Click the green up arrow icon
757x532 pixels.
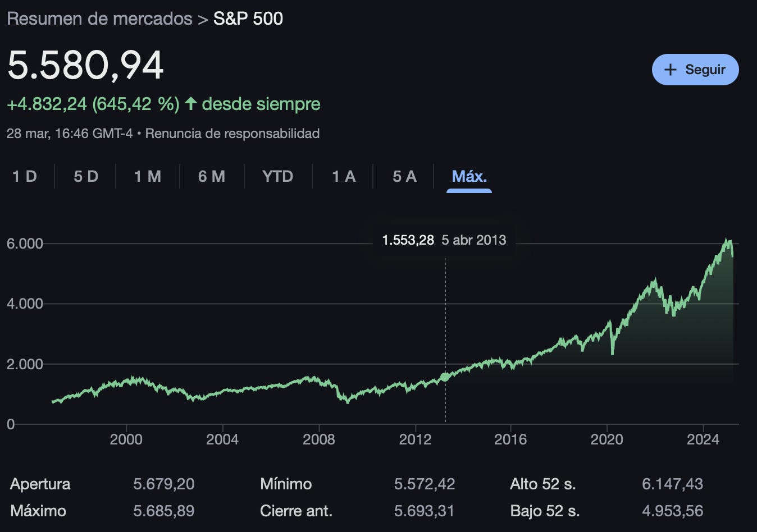pyautogui.click(x=191, y=103)
